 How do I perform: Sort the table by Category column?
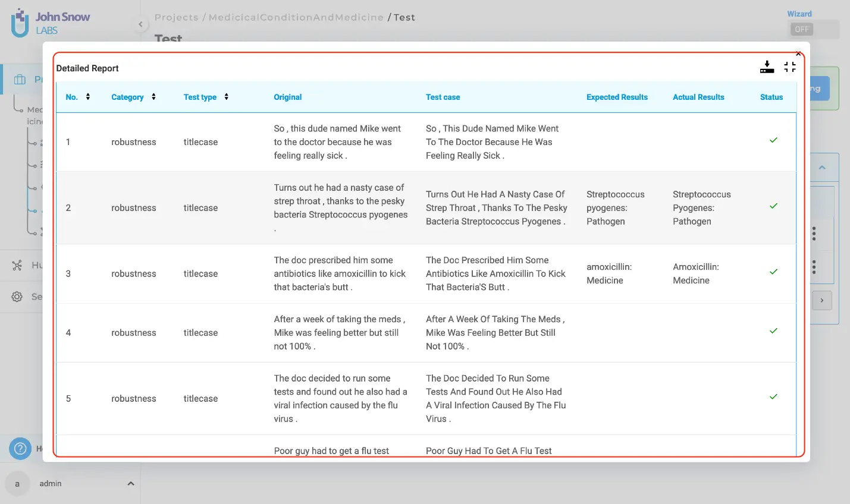click(x=153, y=97)
